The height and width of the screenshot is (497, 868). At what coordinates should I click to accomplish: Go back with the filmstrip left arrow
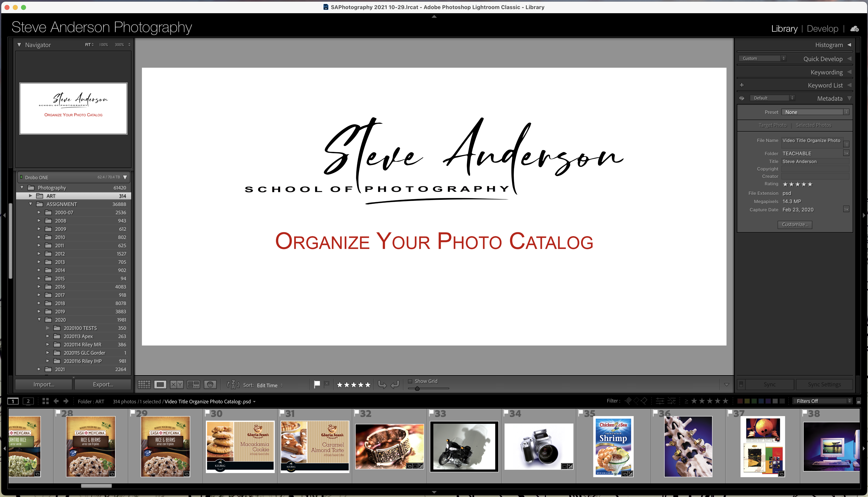pyautogui.click(x=56, y=401)
